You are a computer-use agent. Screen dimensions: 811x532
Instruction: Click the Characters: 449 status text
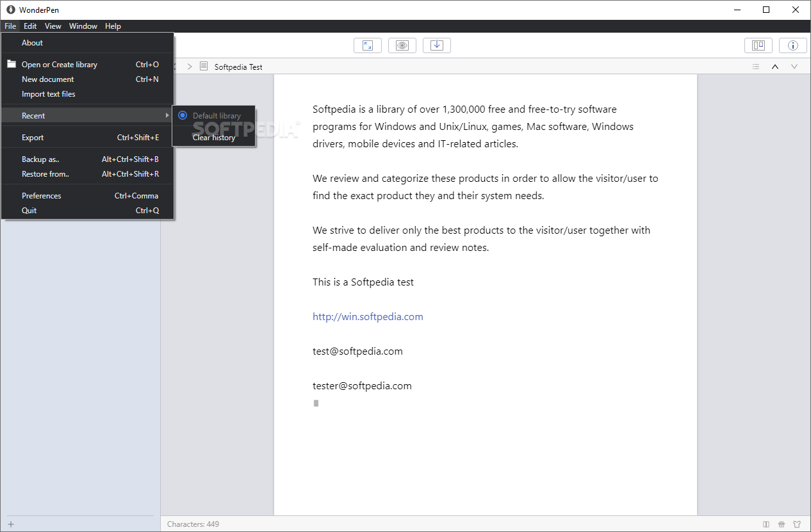pos(193,524)
